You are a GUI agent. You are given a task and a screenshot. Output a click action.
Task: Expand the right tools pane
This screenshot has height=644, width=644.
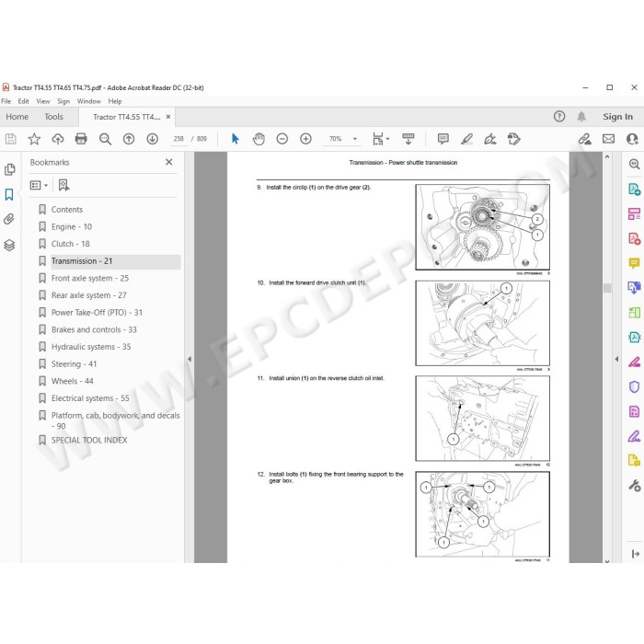(636, 554)
